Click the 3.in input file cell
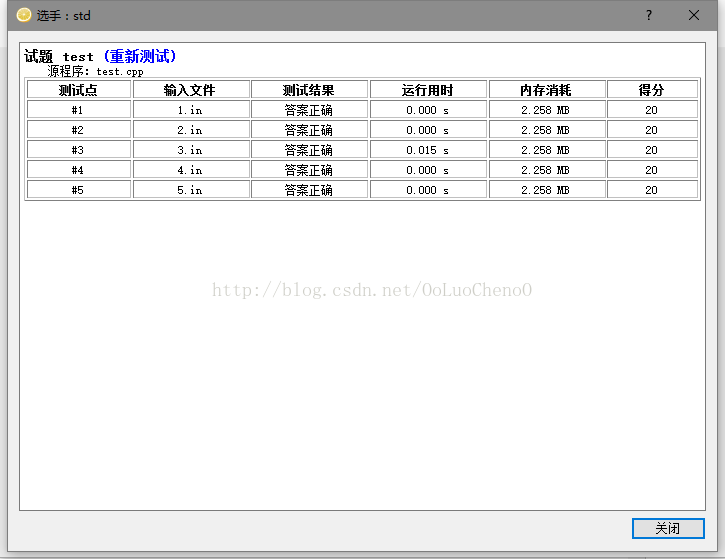Image resolution: width=725 pixels, height=559 pixels. tap(191, 150)
